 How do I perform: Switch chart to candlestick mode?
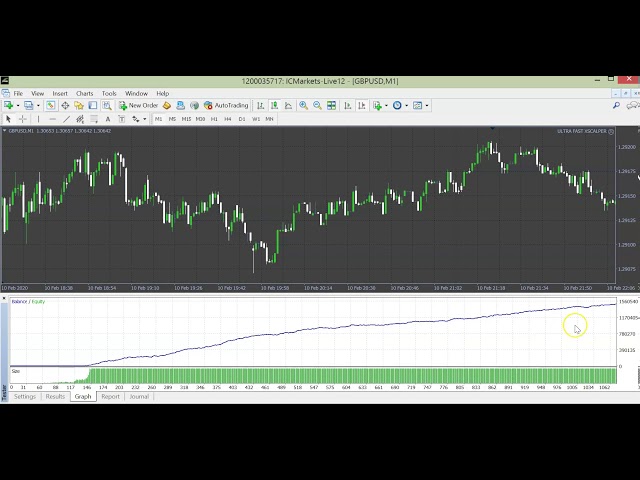click(273, 105)
